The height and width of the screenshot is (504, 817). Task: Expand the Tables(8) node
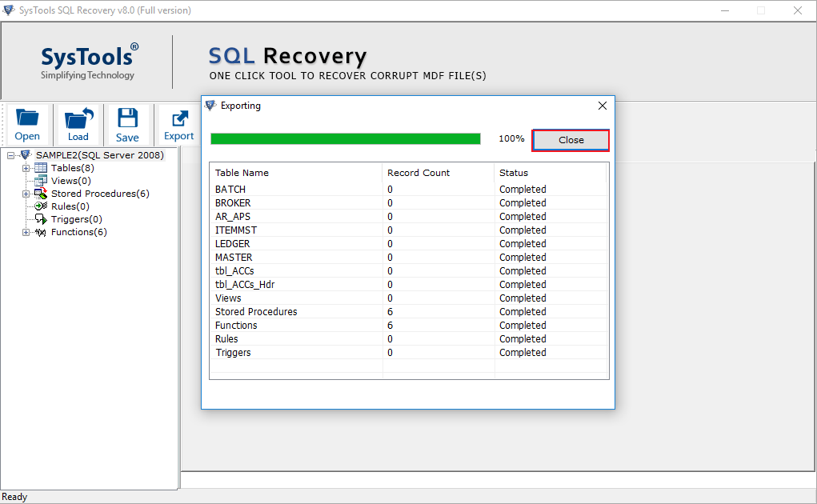pos(26,168)
